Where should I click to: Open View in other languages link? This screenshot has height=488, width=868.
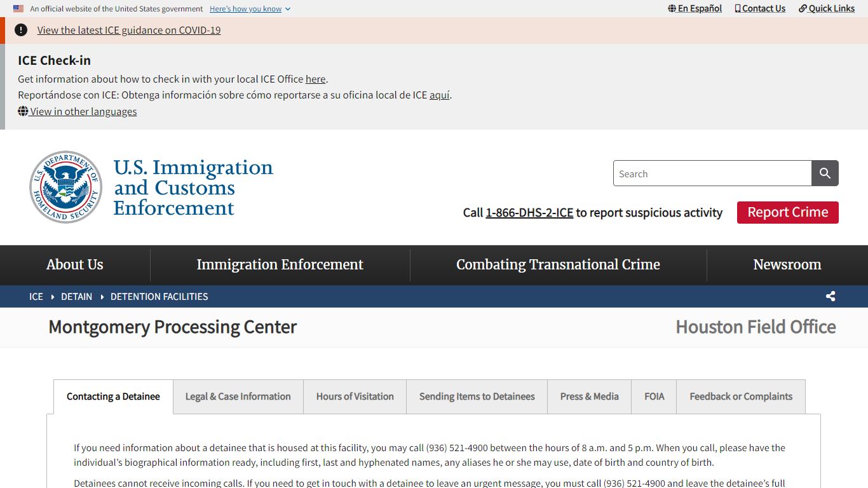tap(83, 111)
